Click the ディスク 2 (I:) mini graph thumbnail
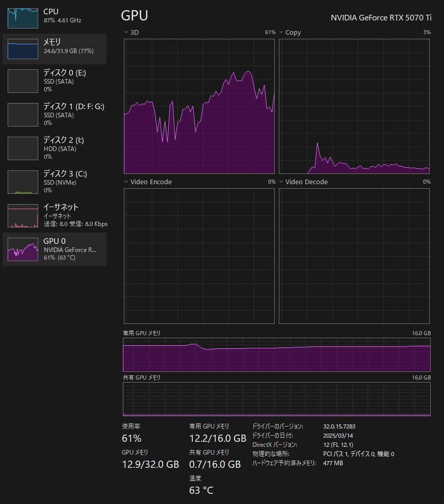Viewport: 444px width, 504px height. coord(23,148)
